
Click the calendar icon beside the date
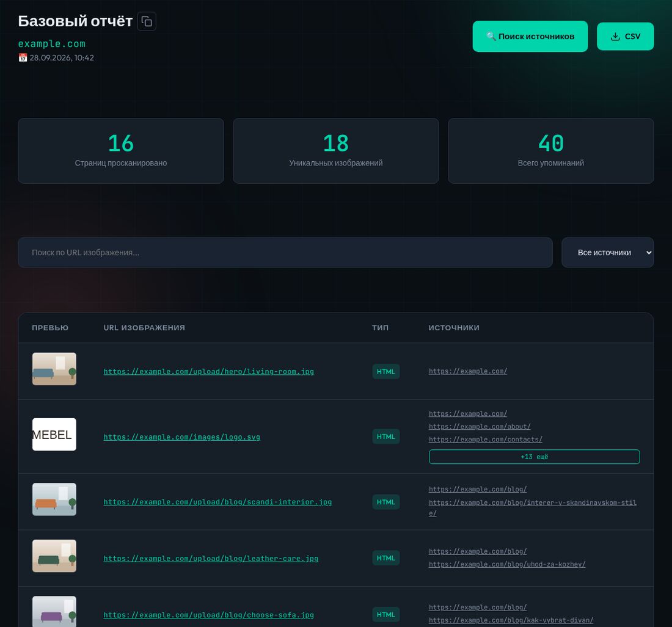23,58
